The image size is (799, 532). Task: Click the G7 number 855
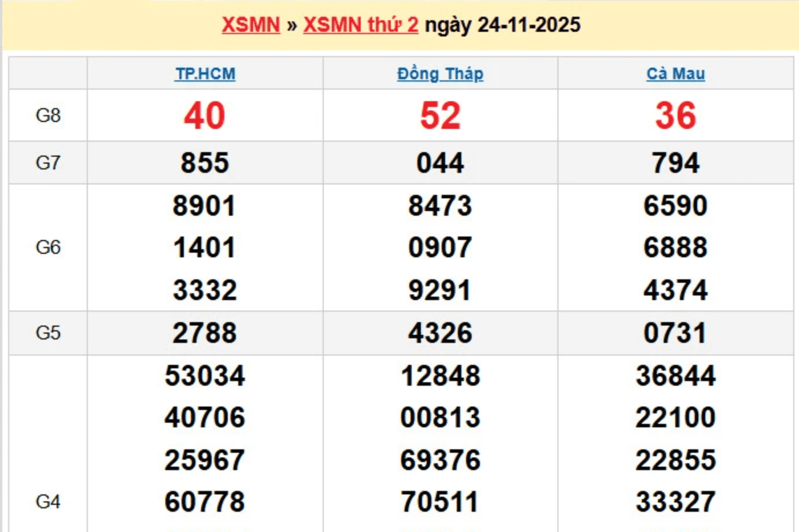205,163
